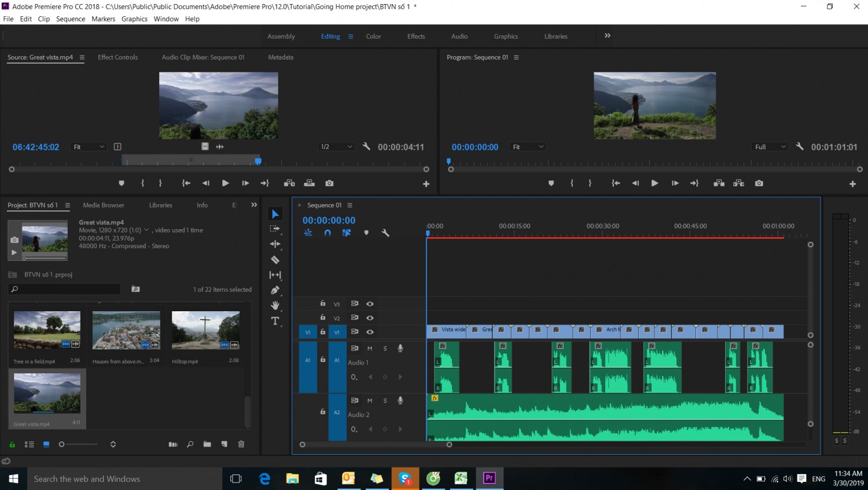Screen dimensions: 868x490
Task: Add marker in Sequence 01 timeline
Action: (366, 233)
